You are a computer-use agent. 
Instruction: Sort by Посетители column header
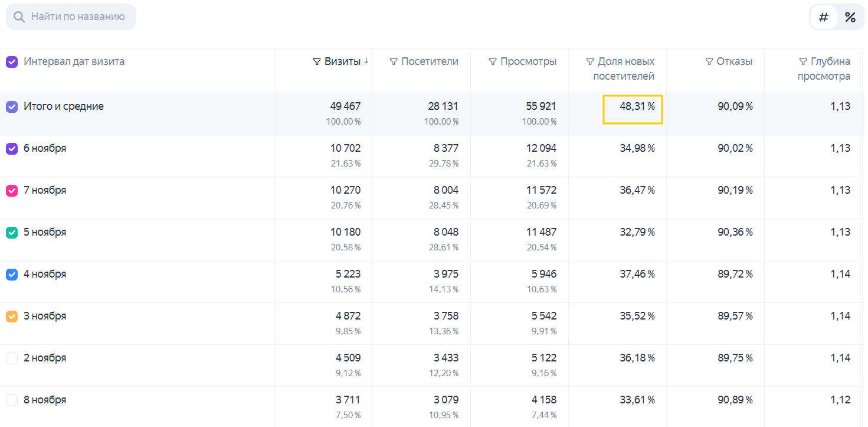[430, 61]
